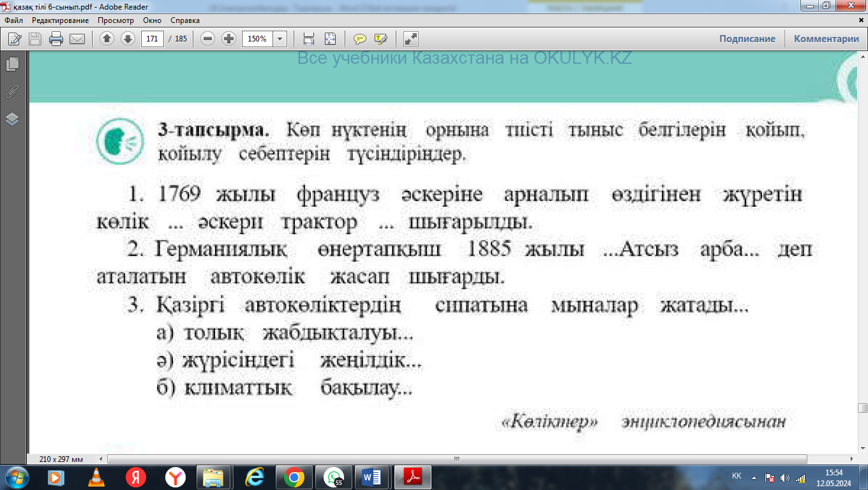The image size is (868, 490).
Task: Click the volume speaker tray icon
Action: point(784,477)
